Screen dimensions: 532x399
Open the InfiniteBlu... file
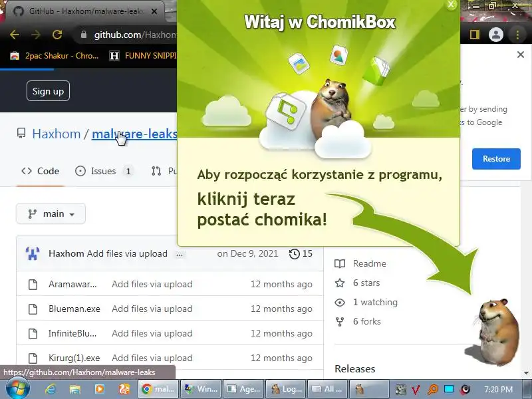tap(72, 333)
